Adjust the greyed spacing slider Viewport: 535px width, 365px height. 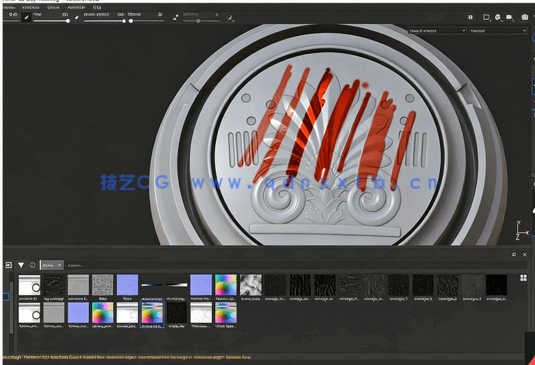coord(201,21)
